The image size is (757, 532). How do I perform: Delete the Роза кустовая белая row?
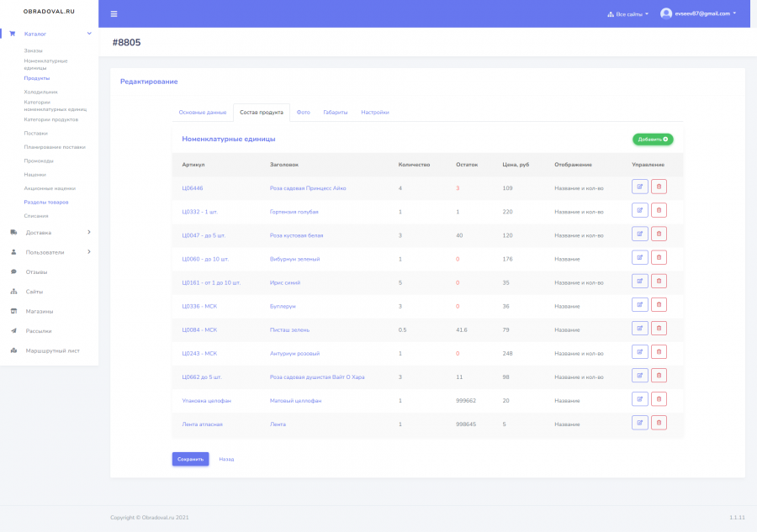[659, 234]
